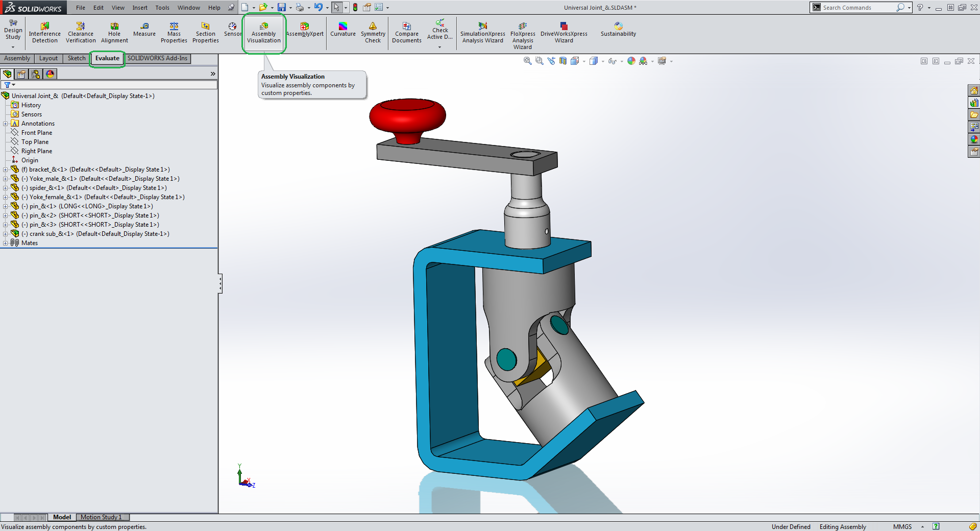Select the Front Plane in tree
Viewport: 980px width, 531px height.
click(36, 133)
